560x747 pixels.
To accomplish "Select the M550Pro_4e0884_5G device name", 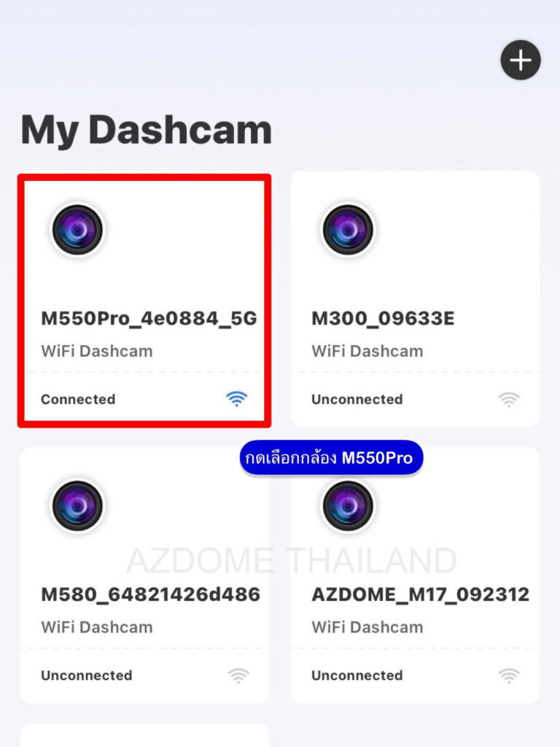I will point(149,318).
